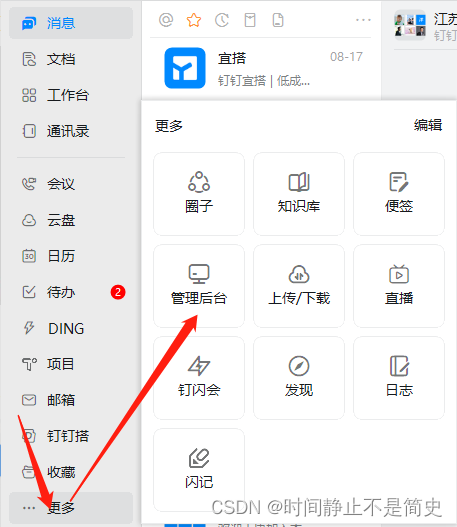Click the orange star filter icon
Viewport: 457px width, 527px height.
point(194,20)
